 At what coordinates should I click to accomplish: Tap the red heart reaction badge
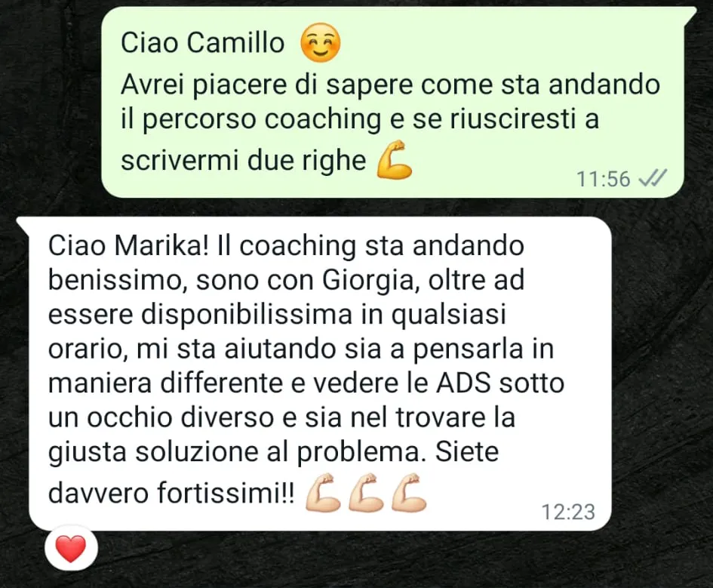(x=72, y=549)
